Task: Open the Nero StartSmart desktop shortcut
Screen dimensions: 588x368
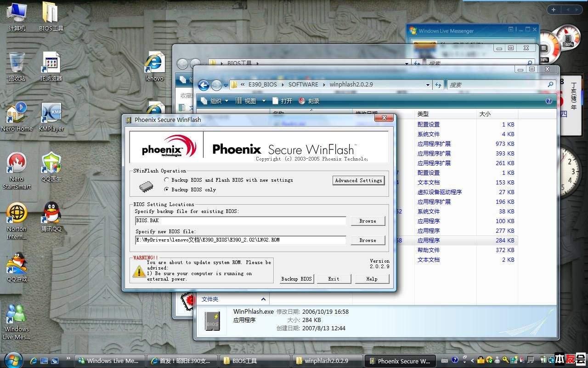Action: (17, 171)
